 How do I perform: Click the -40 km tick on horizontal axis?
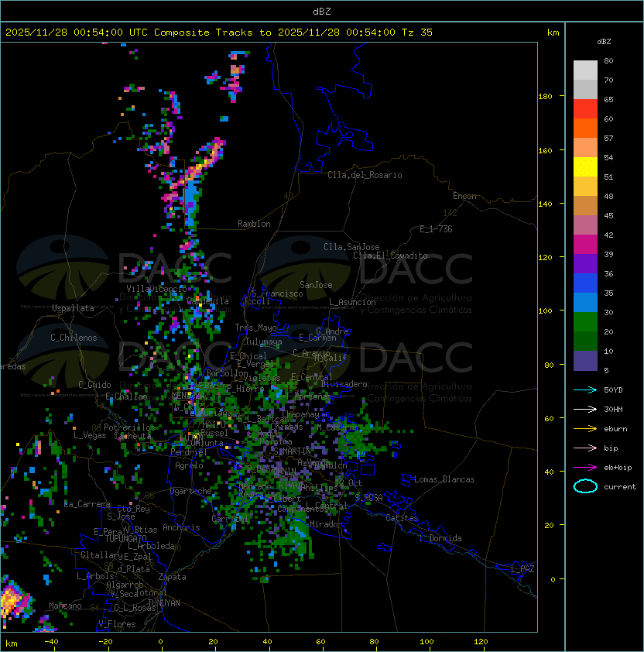pos(52,642)
